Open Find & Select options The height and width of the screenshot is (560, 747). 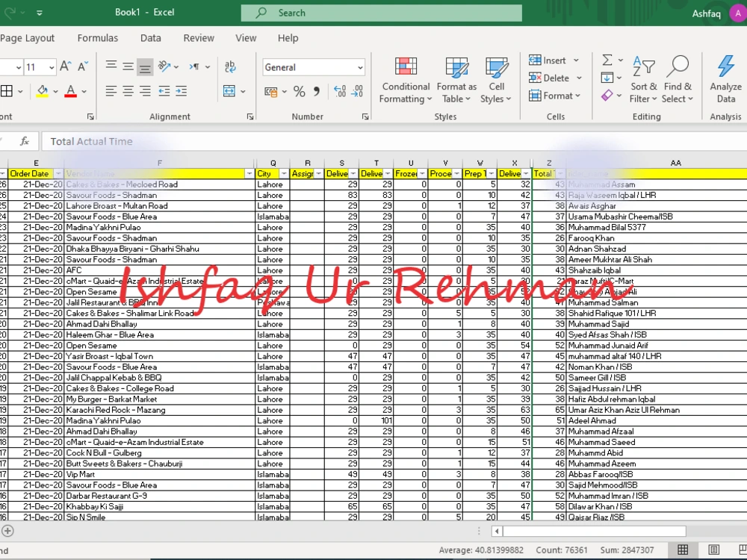678,80
